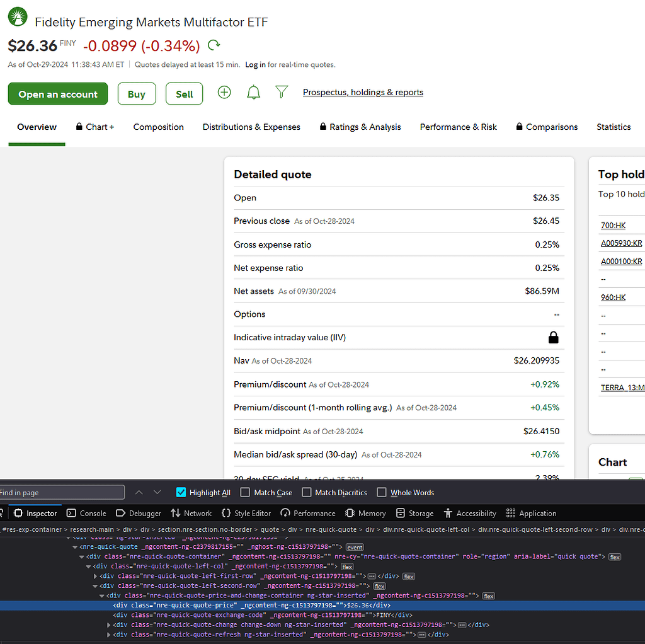This screenshot has height=644, width=645.
Task: Uncheck the Highlight All checkbox
Action: (x=181, y=492)
